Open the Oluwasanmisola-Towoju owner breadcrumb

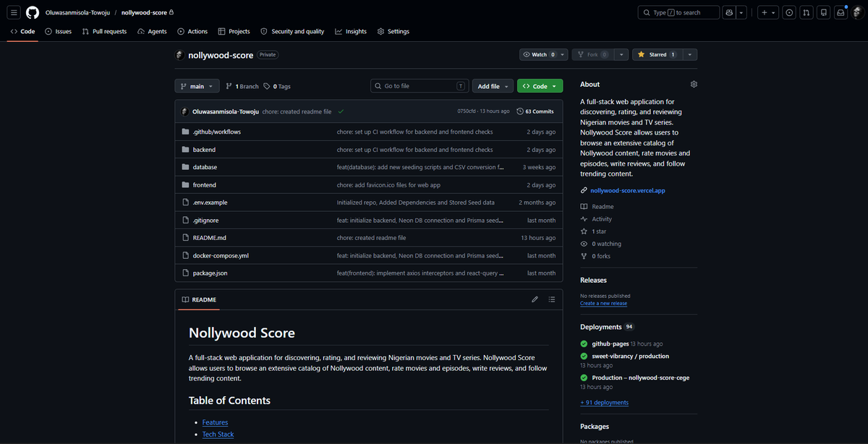[x=77, y=12]
